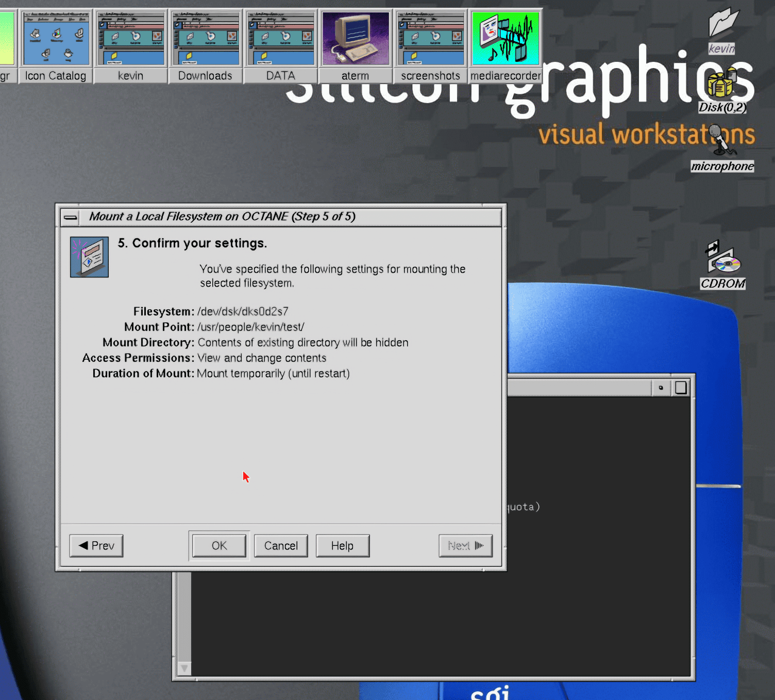Screen dimensions: 775x700
Task: Click the "Access Permissions:" label
Action: coord(138,358)
